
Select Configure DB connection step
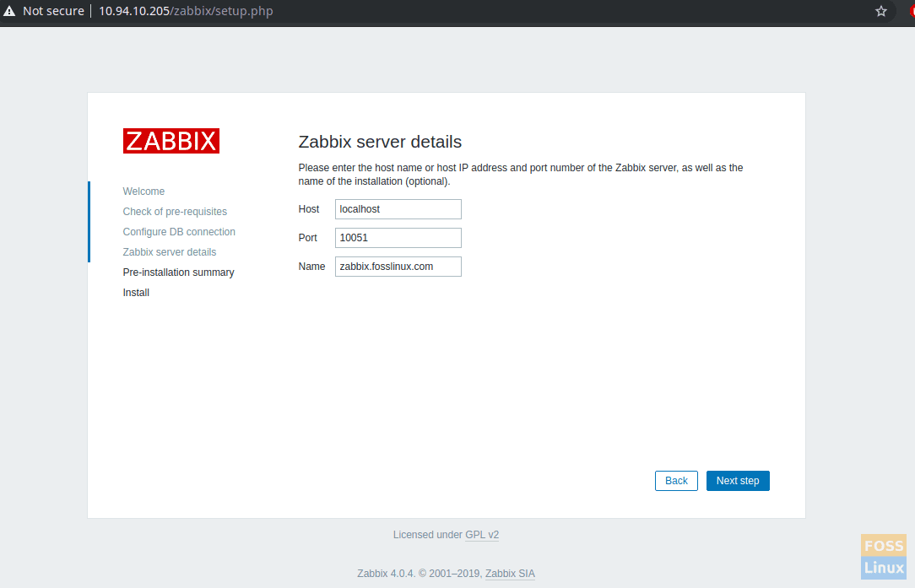point(179,232)
